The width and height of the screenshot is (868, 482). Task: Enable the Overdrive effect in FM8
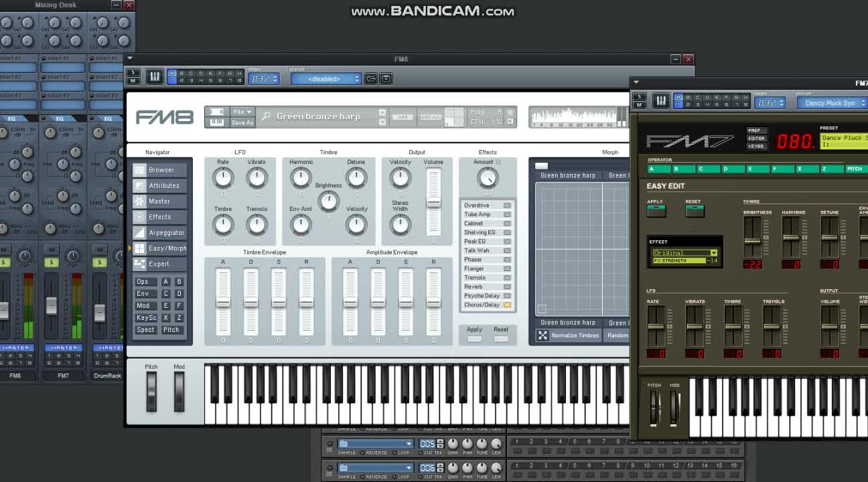(507, 206)
